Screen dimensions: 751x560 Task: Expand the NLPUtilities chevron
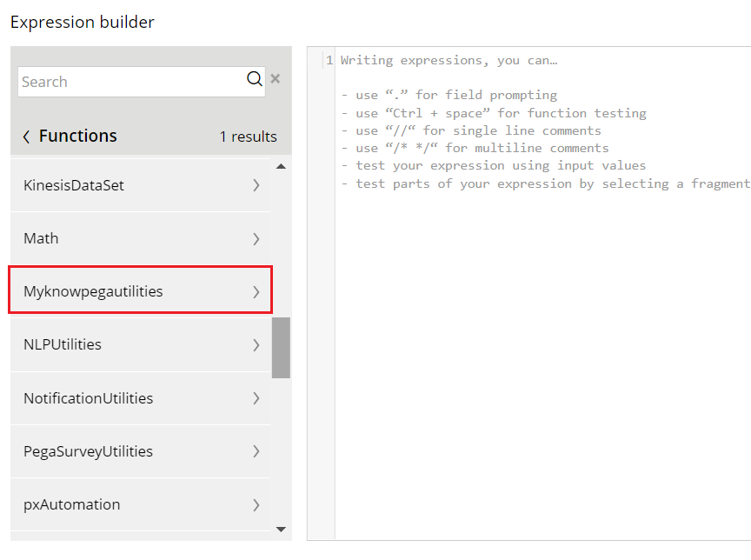point(256,345)
